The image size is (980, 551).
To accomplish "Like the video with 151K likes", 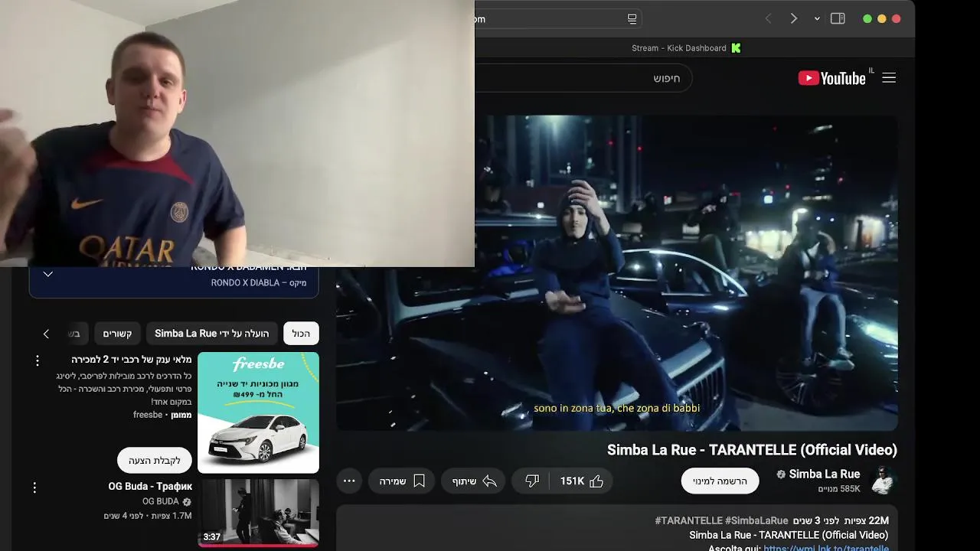I will coord(583,481).
